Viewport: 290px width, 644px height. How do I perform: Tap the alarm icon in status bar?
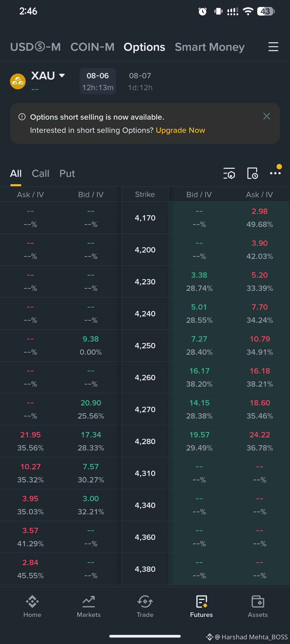pos(202,11)
